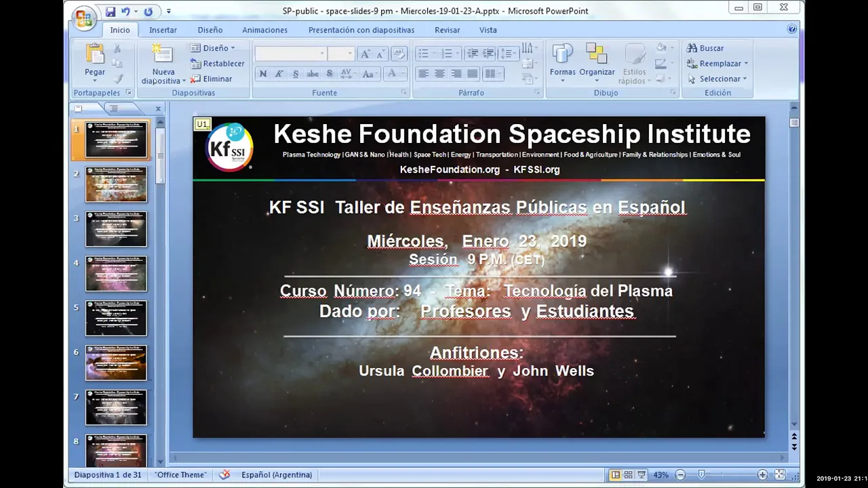The height and width of the screenshot is (488, 868).
Task: Open the Fuente dialog launcher
Action: coord(403,93)
